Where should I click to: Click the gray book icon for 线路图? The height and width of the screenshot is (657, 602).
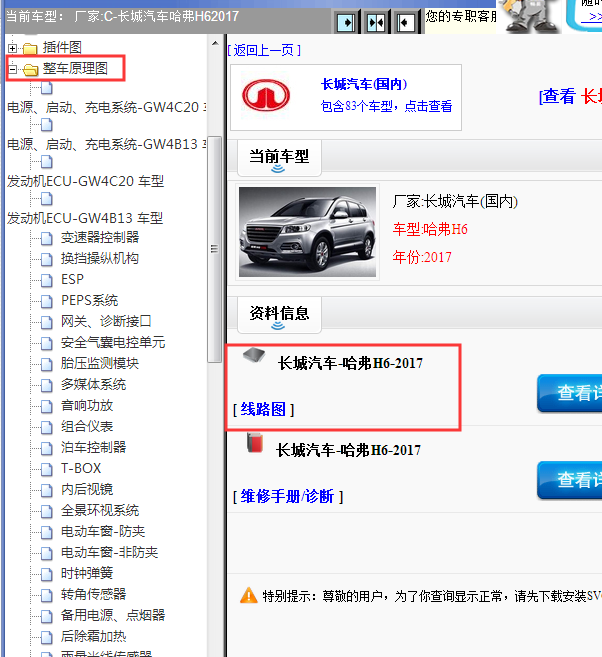[x=254, y=355]
